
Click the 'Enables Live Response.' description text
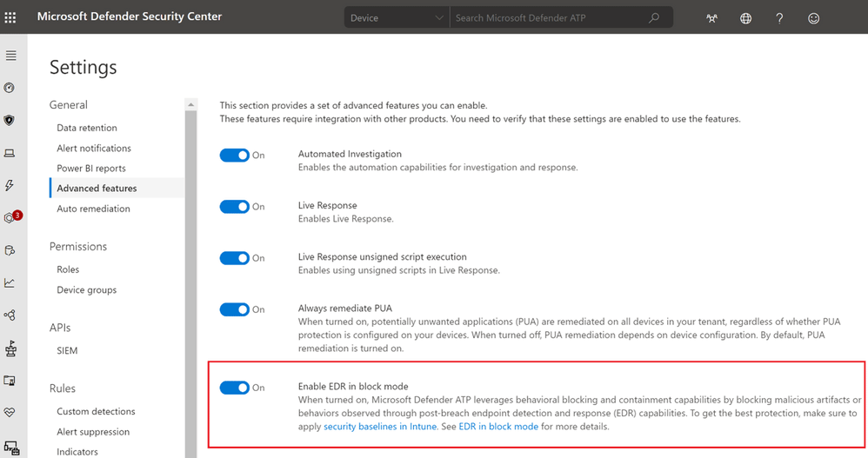coord(346,219)
